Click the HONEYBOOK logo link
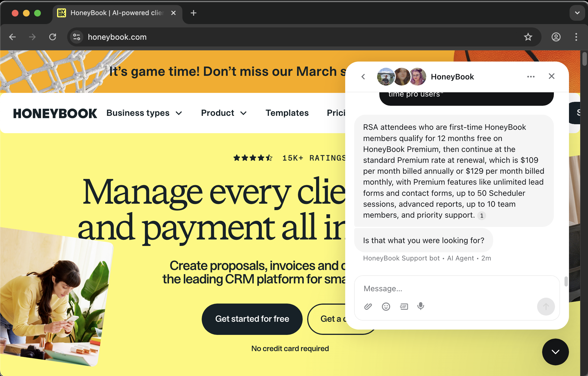Viewport: 588px width, 376px height. point(55,114)
